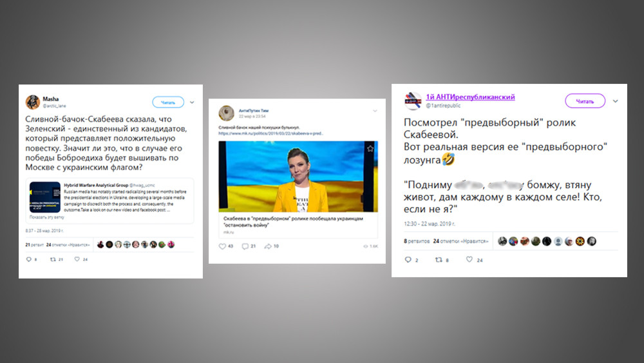644x363 pixels.
Task: Like Masha's tweet with heart icon
Action: 77,259
